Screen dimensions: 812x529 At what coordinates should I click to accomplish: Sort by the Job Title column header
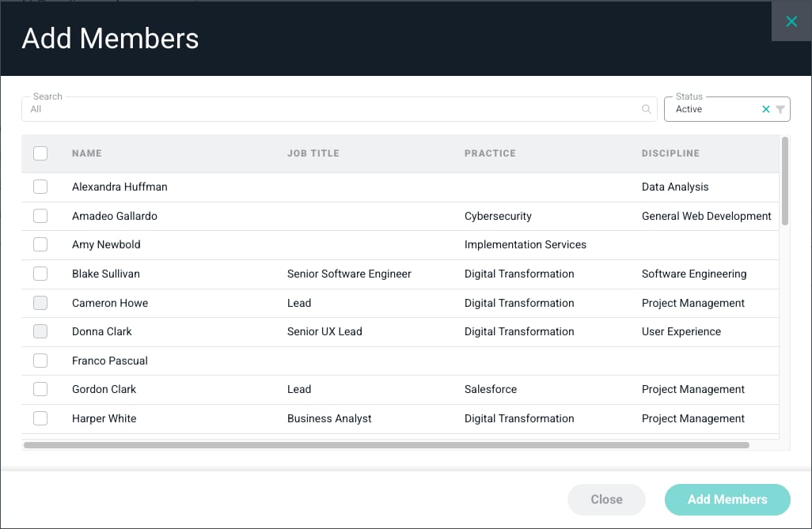pyautogui.click(x=313, y=153)
